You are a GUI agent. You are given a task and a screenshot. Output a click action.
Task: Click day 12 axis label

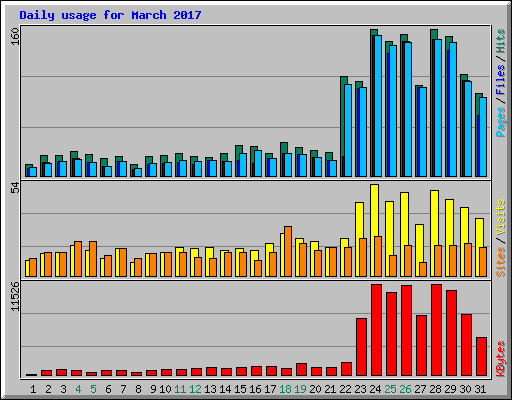click(x=195, y=389)
